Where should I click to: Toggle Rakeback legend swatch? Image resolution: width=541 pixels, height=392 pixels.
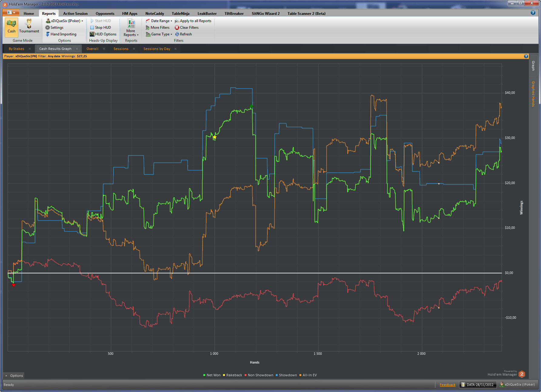tap(224, 375)
